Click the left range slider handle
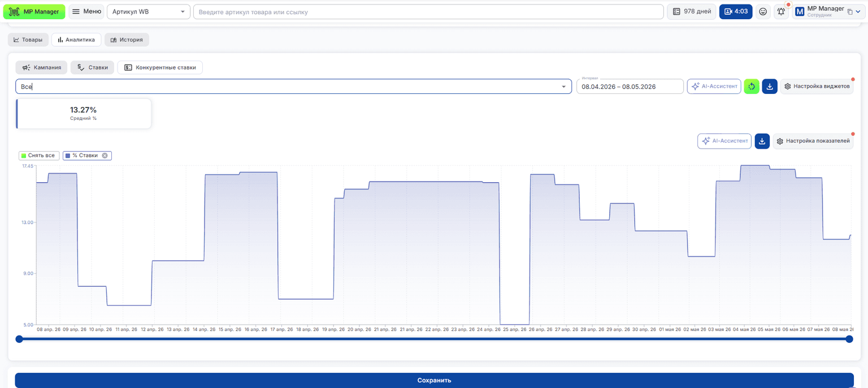The height and width of the screenshot is (388, 868). (19, 339)
